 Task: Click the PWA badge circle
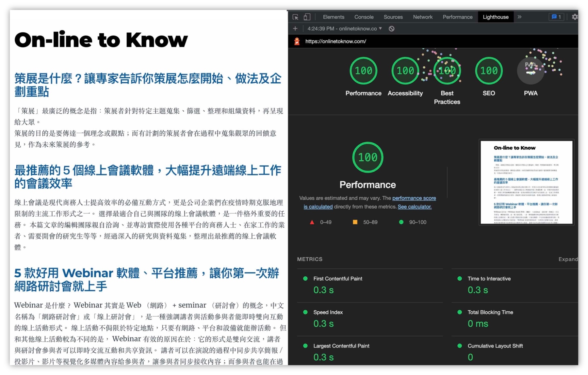point(531,71)
